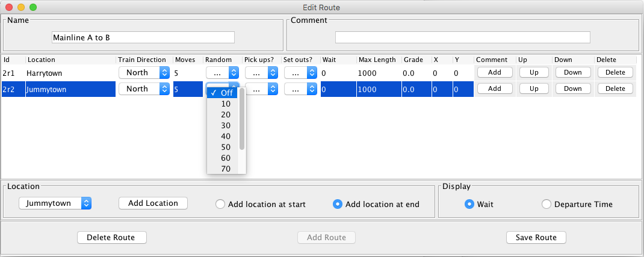Click the Add Location button

click(x=153, y=203)
